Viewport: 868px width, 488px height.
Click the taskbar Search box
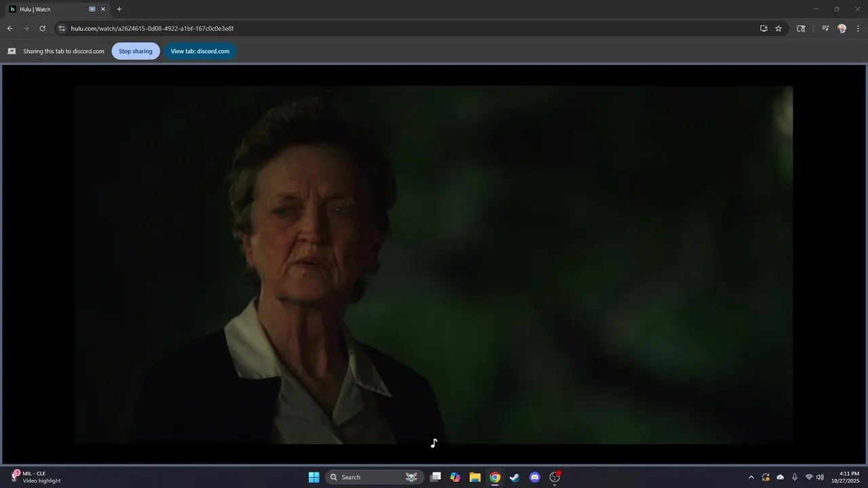tap(374, 477)
